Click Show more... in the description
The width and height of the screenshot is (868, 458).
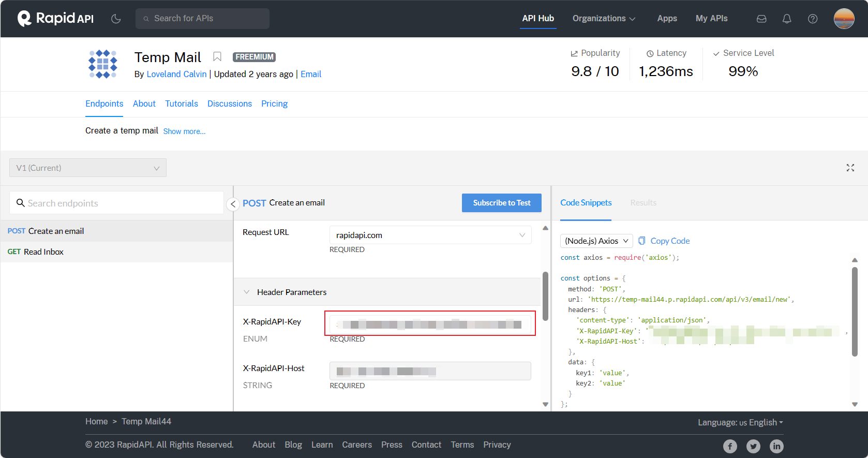pos(184,131)
